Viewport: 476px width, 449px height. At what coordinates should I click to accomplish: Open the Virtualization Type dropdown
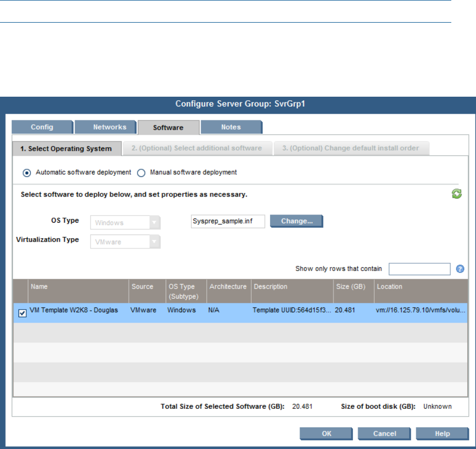pyautogui.click(x=154, y=241)
